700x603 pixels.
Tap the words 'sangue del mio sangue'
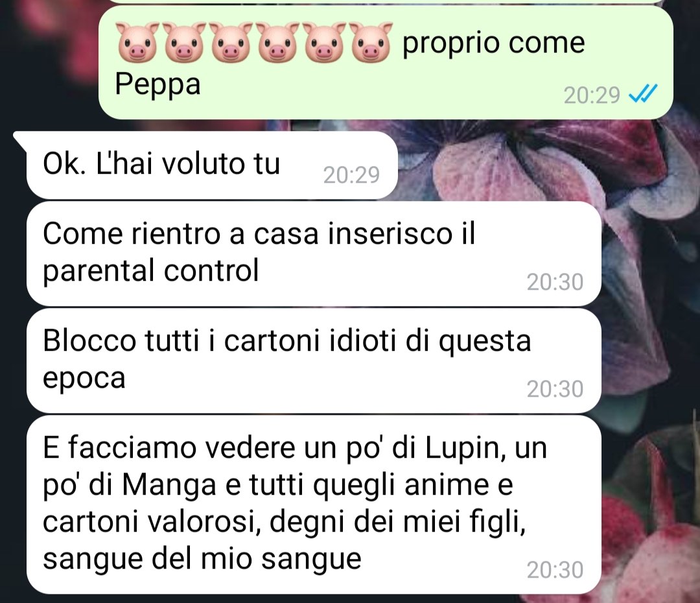(202, 559)
